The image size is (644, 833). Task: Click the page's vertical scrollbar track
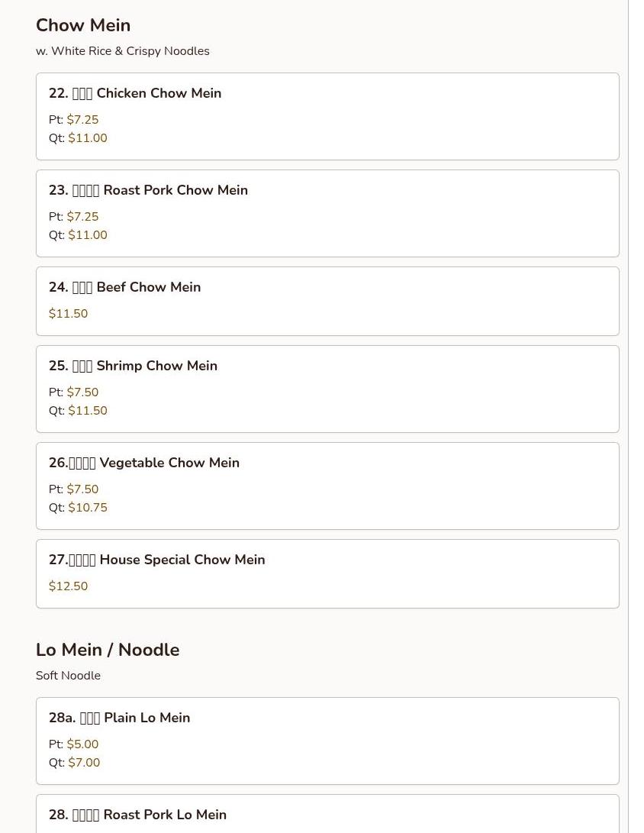point(636,417)
